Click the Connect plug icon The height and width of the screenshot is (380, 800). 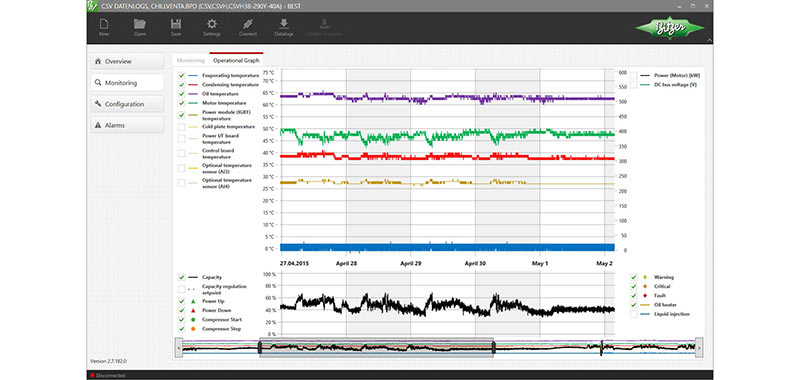click(x=248, y=24)
